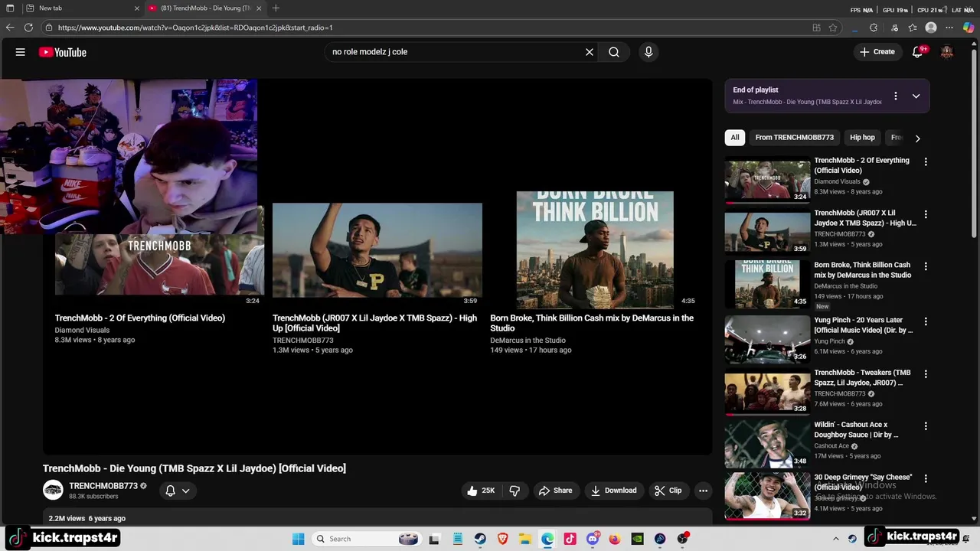Open the TRENCHMOBB773 channel name link
Viewport: 980px width, 551px height.
pos(103,486)
